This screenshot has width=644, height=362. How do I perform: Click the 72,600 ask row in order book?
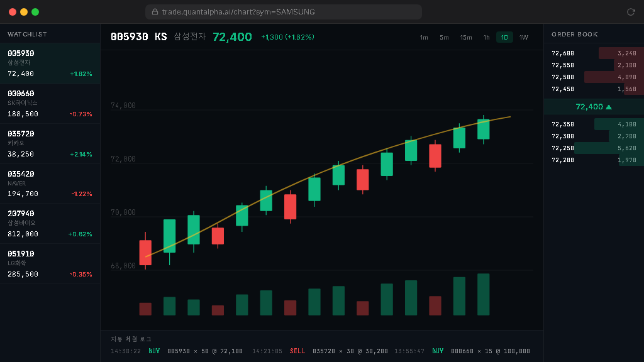[594, 53]
